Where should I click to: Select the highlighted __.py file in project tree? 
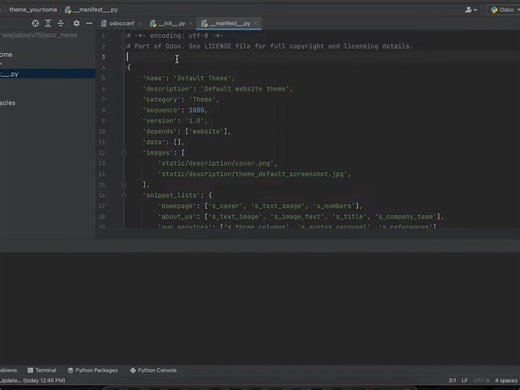pos(48,74)
